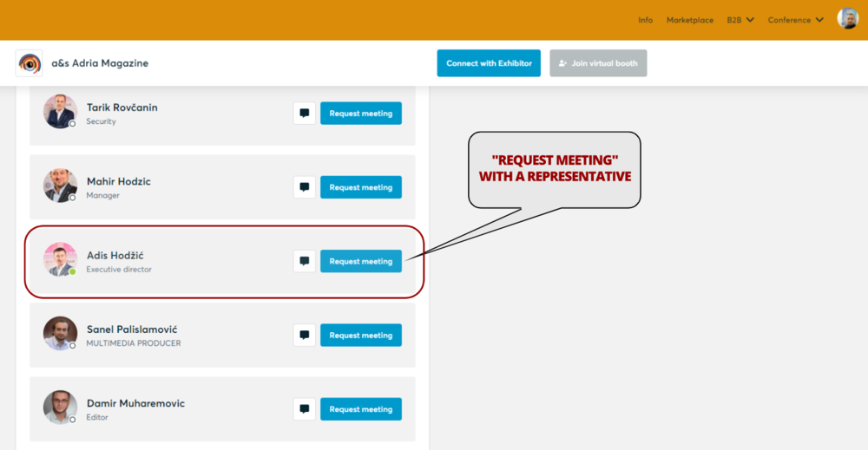View Mahir Hodzic's profile photo

point(60,186)
